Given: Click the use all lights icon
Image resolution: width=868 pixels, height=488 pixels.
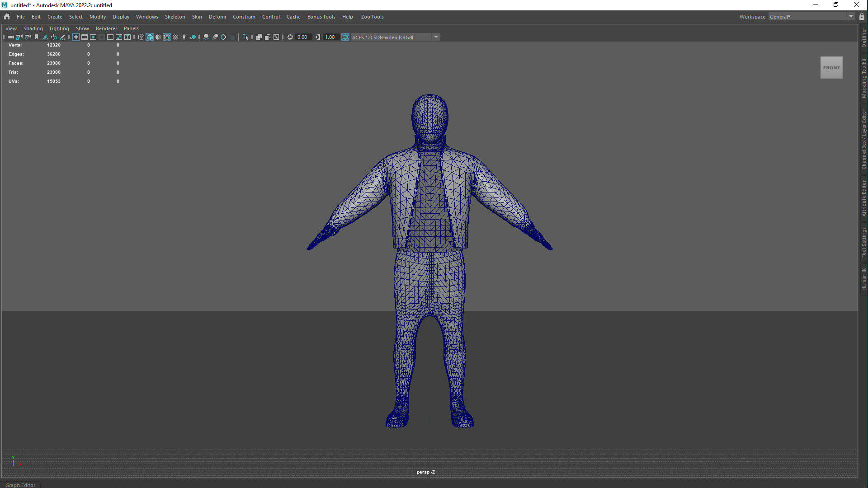Looking at the screenshot, I should tap(184, 37).
